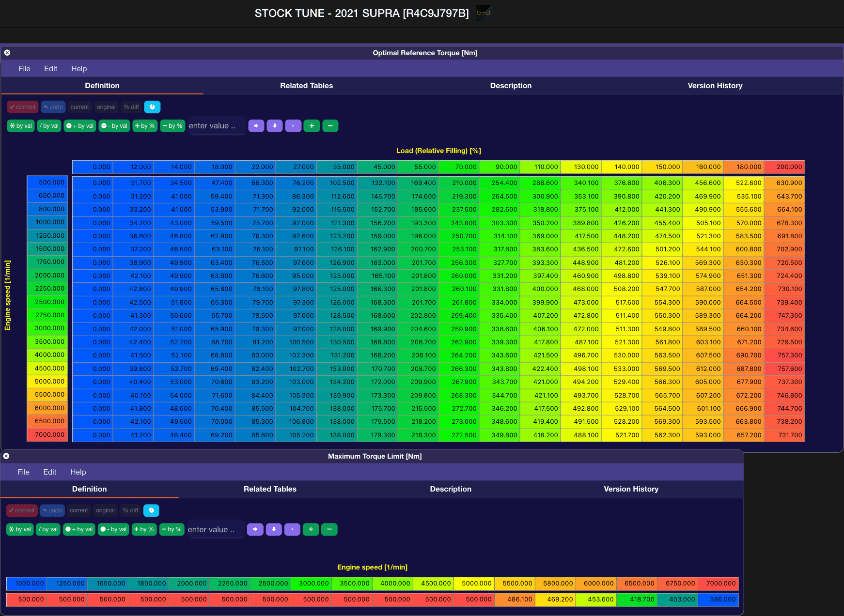Click multiply by val in Optimal Reference Torque
This screenshot has width=844, height=616.
[x=20, y=126]
